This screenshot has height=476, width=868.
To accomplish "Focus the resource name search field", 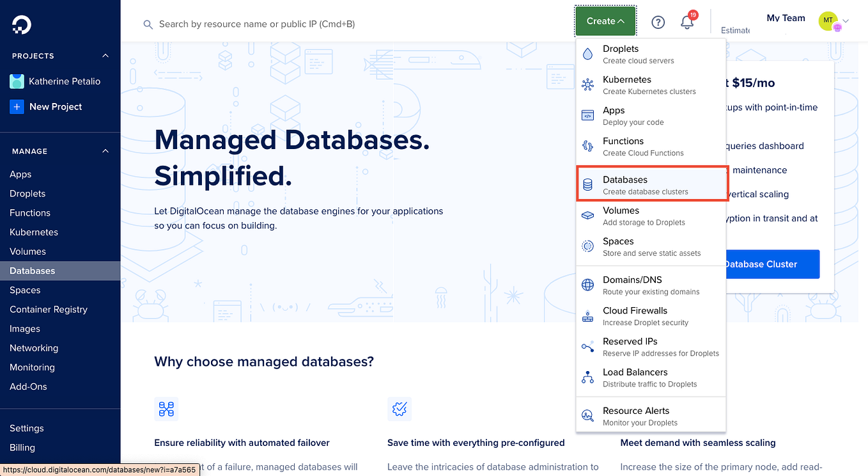I will (352, 24).
